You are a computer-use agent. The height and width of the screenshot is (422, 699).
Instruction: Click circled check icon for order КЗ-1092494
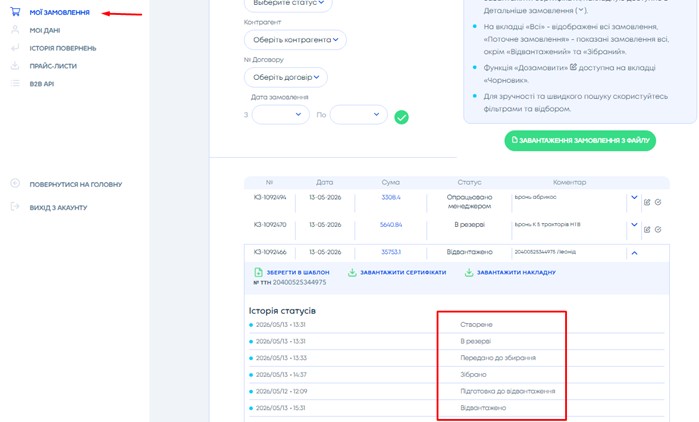click(658, 202)
